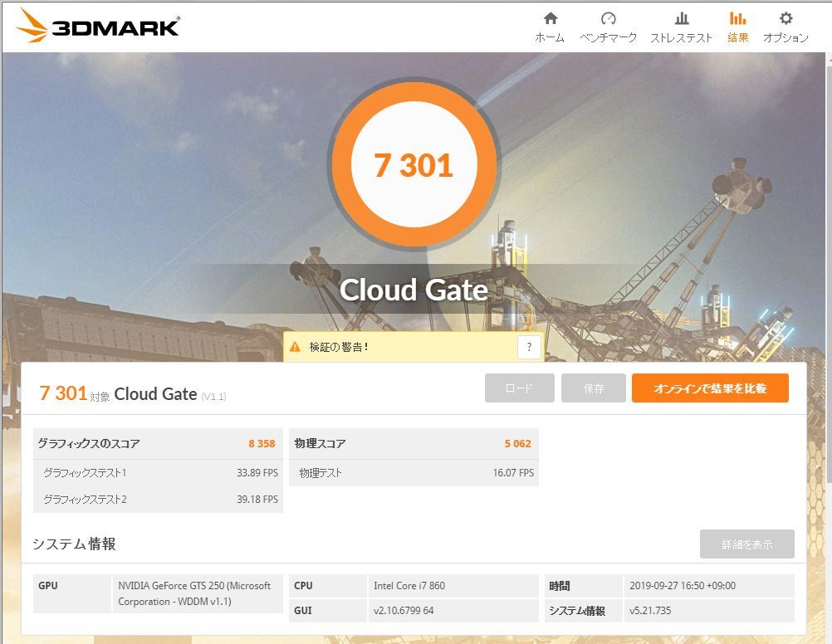The width and height of the screenshot is (832, 644).
Task: Click the V1.1 version label
Action: click(x=214, y=396)
